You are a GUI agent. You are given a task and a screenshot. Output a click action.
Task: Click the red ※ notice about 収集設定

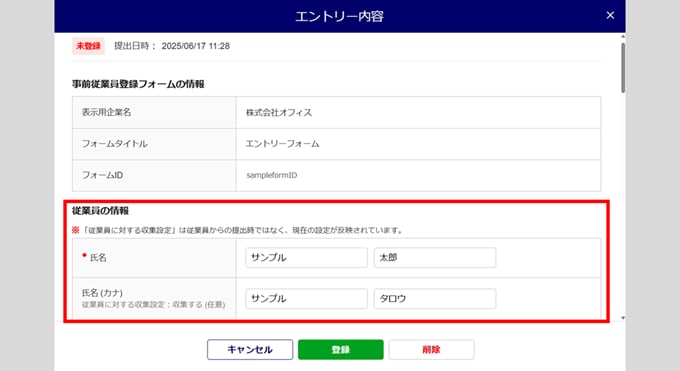[x=238, y=230]
